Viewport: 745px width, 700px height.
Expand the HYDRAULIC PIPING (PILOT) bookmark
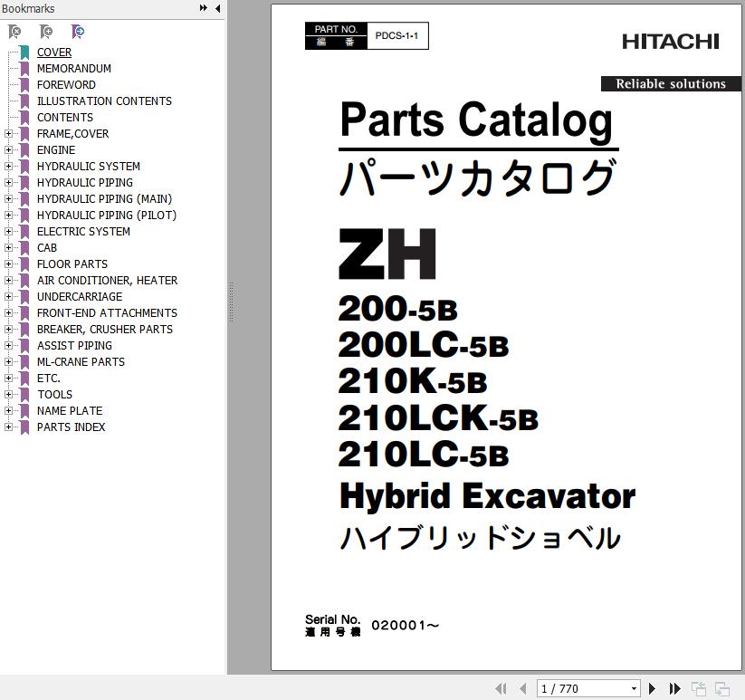coord(8,216)
